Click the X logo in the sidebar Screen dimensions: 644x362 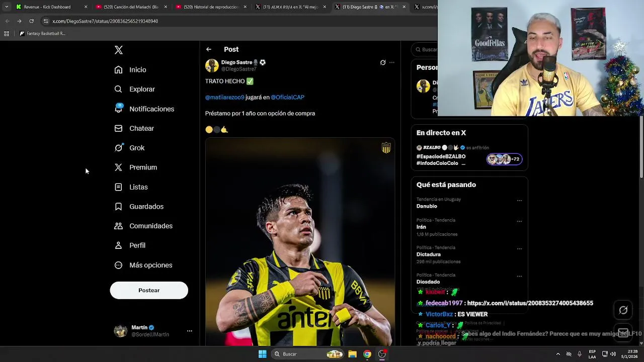click(x=118, y=50)
